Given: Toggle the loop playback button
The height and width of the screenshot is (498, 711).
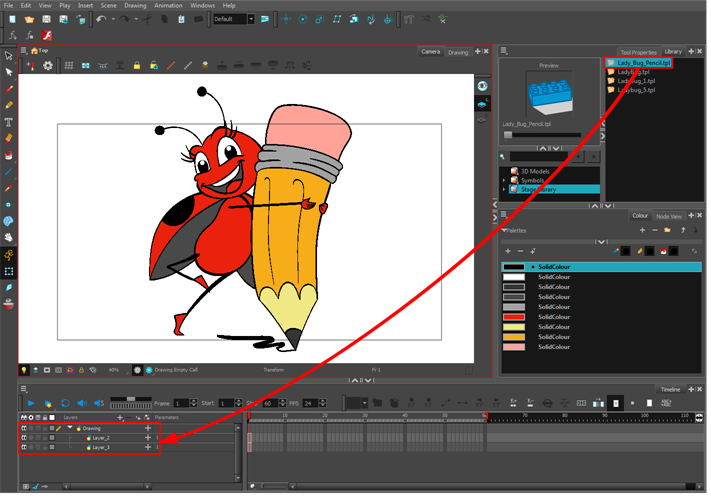Looking at the screenshot, I should point(65,403).
